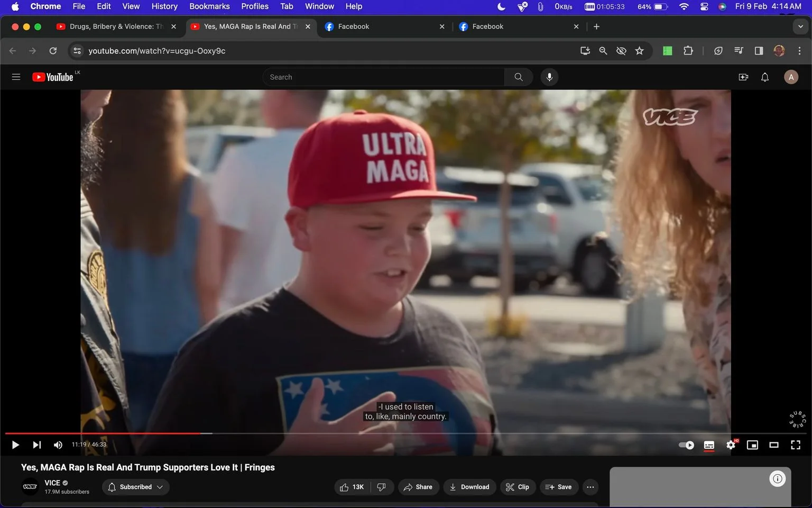Screen dimensions: 812x508
Task: Open the more actions ellipsis menu
Action: tap(590, 487)
